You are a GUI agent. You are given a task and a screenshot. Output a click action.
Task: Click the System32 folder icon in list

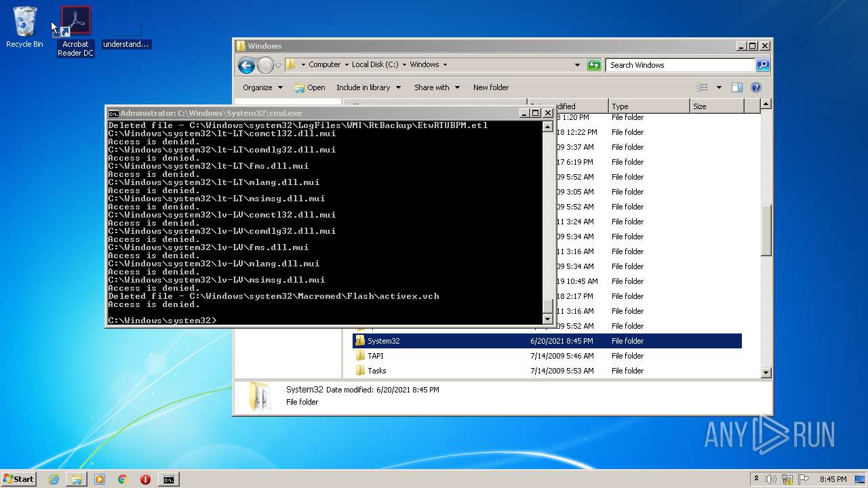pyautogui.click(x=360, y=341)
